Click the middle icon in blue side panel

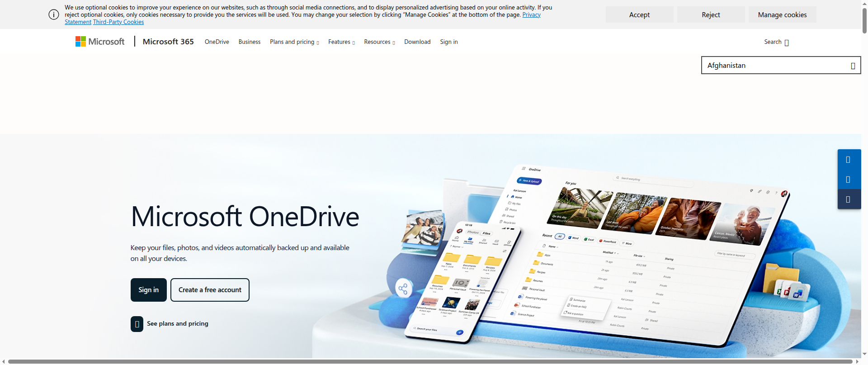(848, 179)
